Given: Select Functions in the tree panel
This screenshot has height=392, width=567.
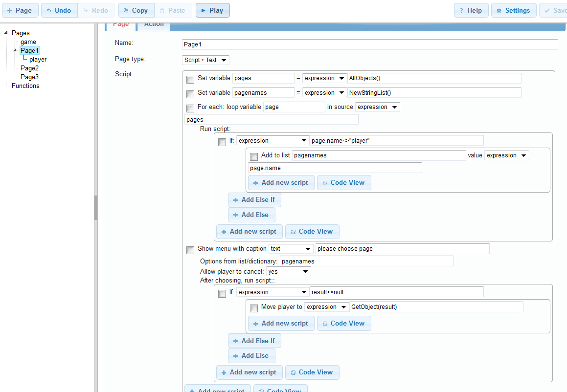Looking at the screenshot, I should (x=25, y=86).
